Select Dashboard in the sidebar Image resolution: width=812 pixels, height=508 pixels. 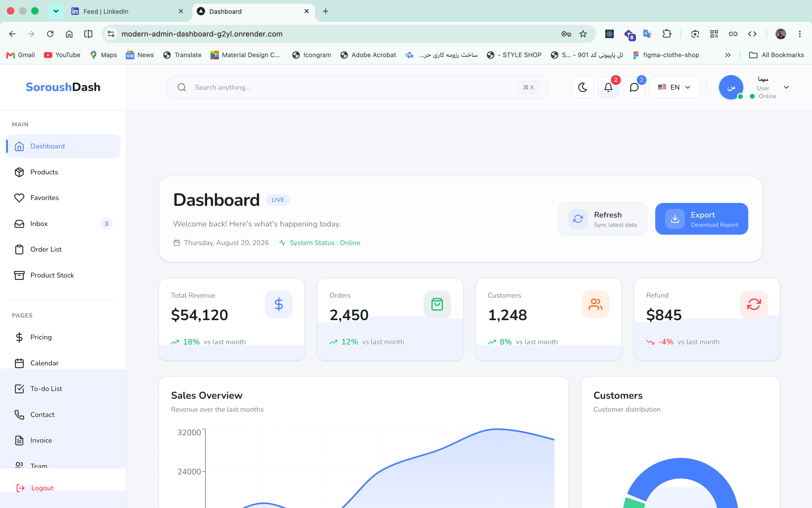click(63, 146)
